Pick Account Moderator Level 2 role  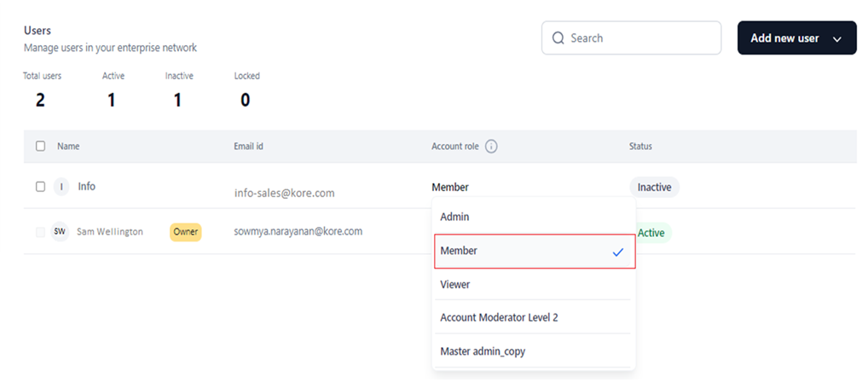tap(534, 317)
